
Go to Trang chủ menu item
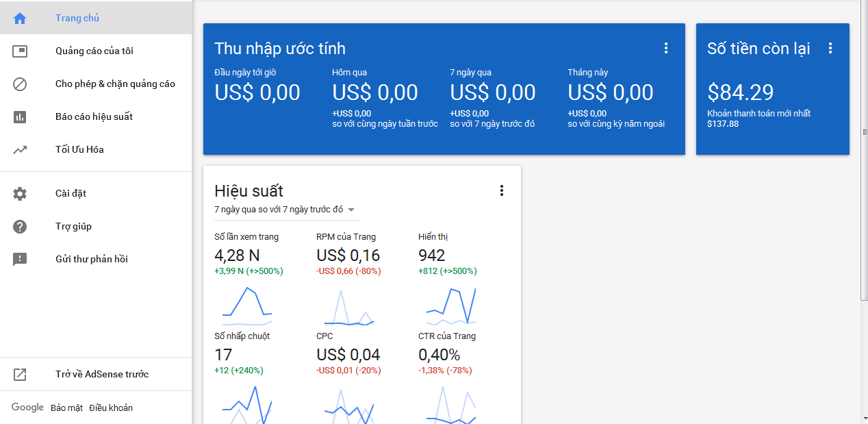point(77,18)
